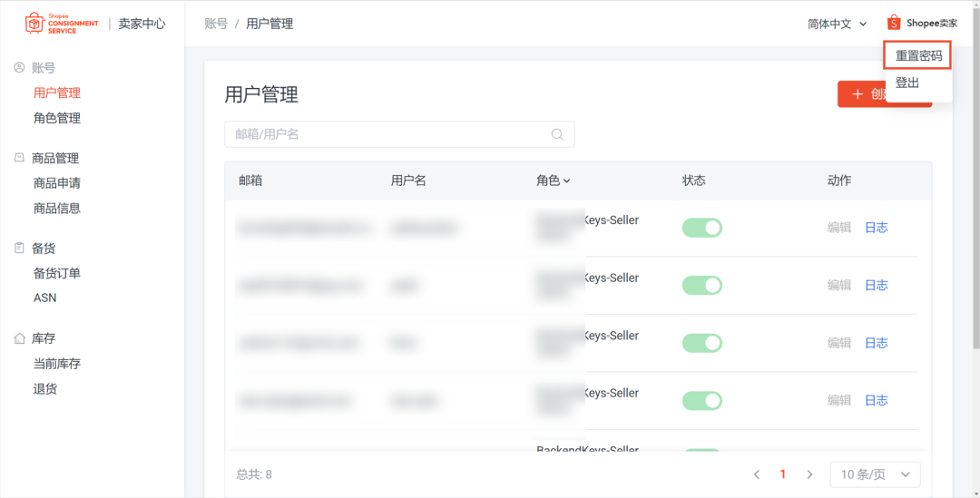Disable the second user's status switch
Viewport: 980px width, 498px height.
701,285
